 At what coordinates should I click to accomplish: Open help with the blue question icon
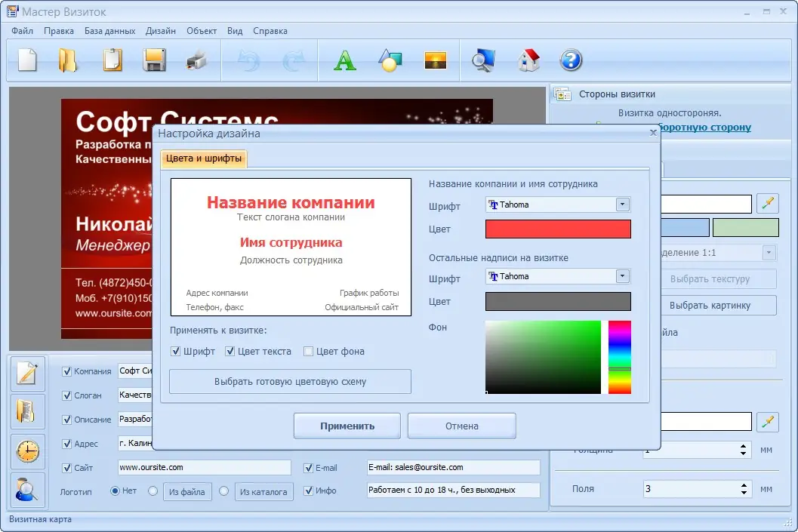(571, 60)
